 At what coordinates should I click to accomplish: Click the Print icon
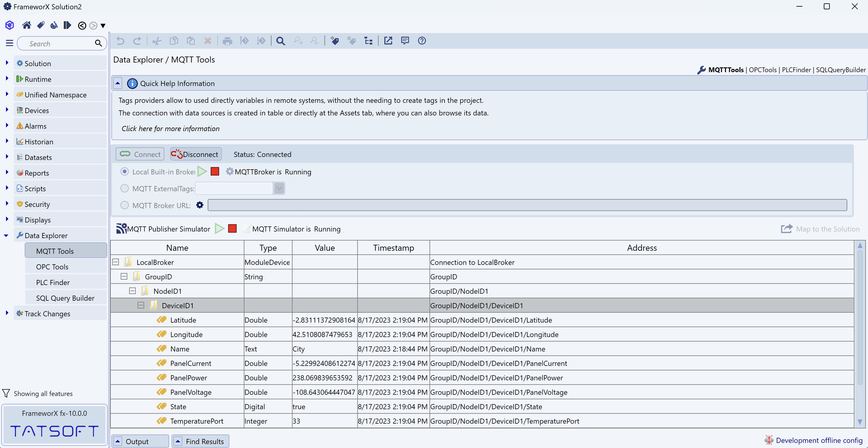pos(228,41)
